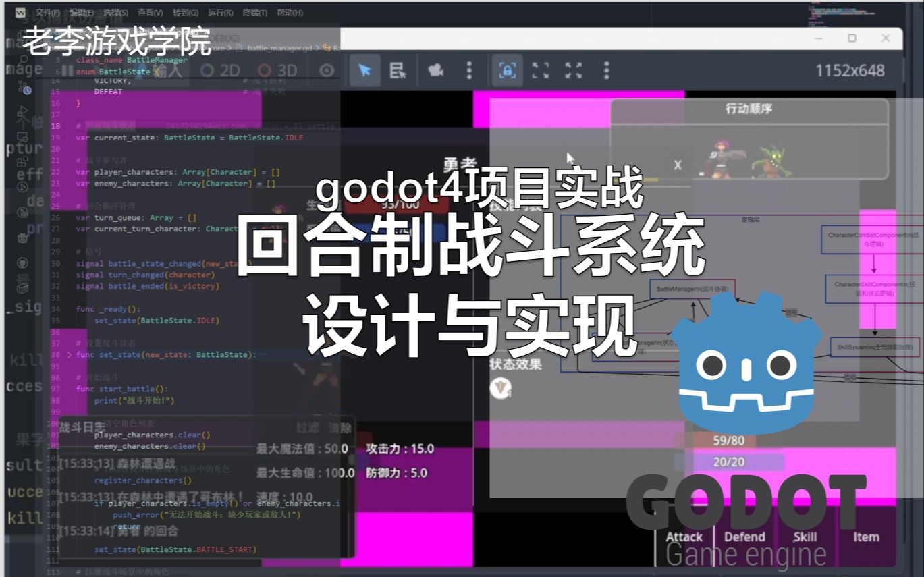924x577 pixels.
Task: Click the shrink viewport arrows icon
Action: [540, 70]
